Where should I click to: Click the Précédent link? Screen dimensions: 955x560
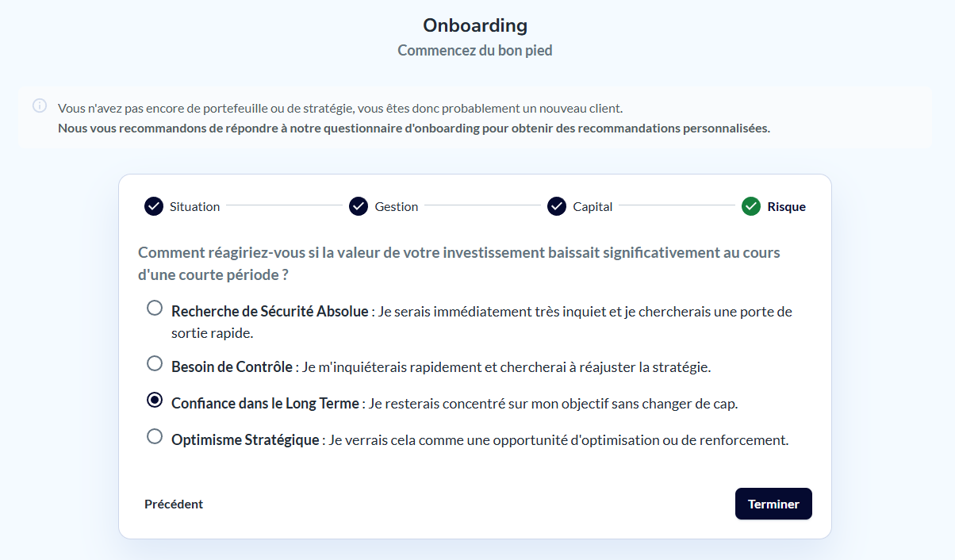coord(174,504)
